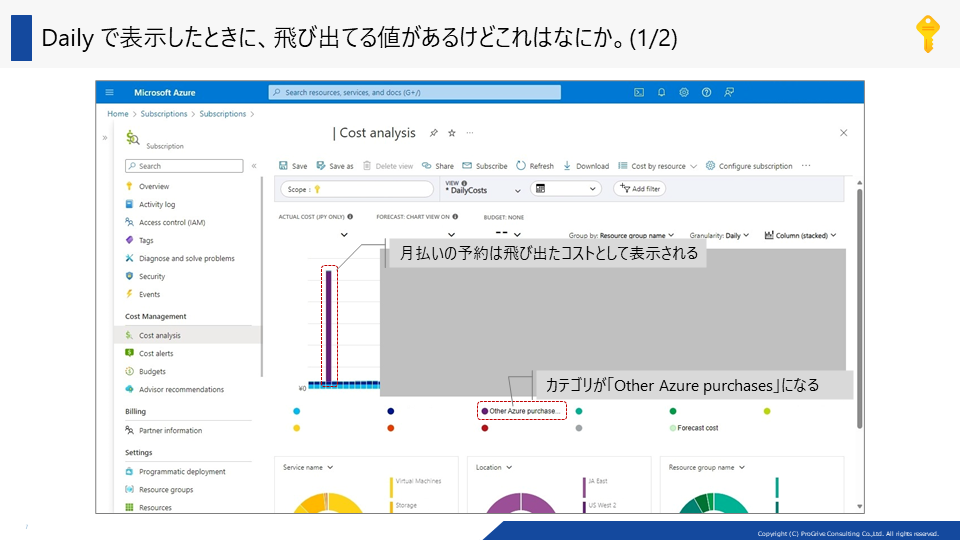Close the Cost analysis blade

click(x=844, y=133)
